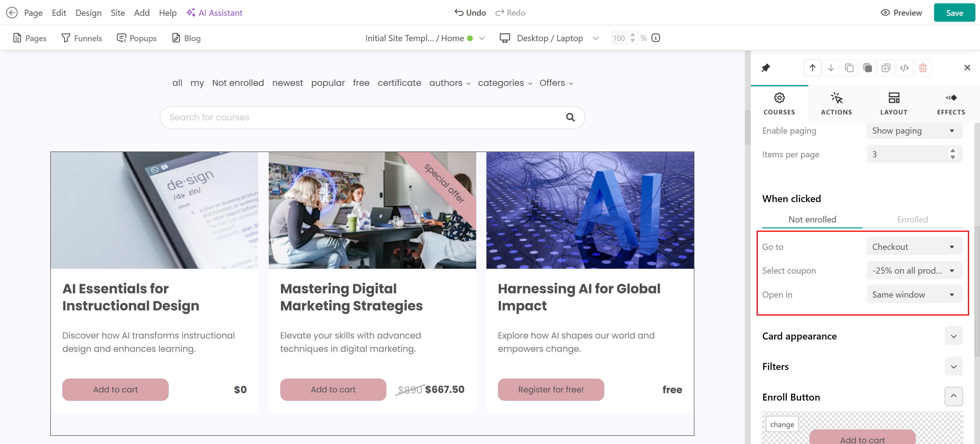Open the Go to Checkout dropdown
This screenshot has height=444, width=980.
(914, 246)
